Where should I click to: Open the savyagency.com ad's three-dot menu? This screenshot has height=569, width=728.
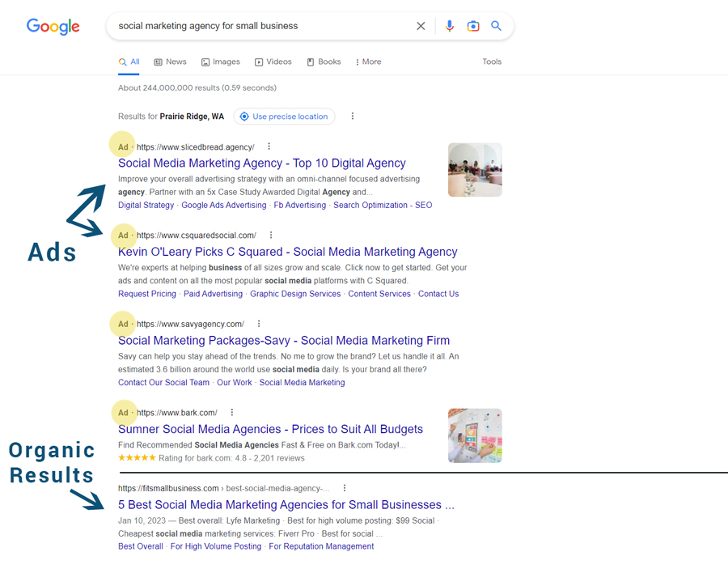pos(259,324)
